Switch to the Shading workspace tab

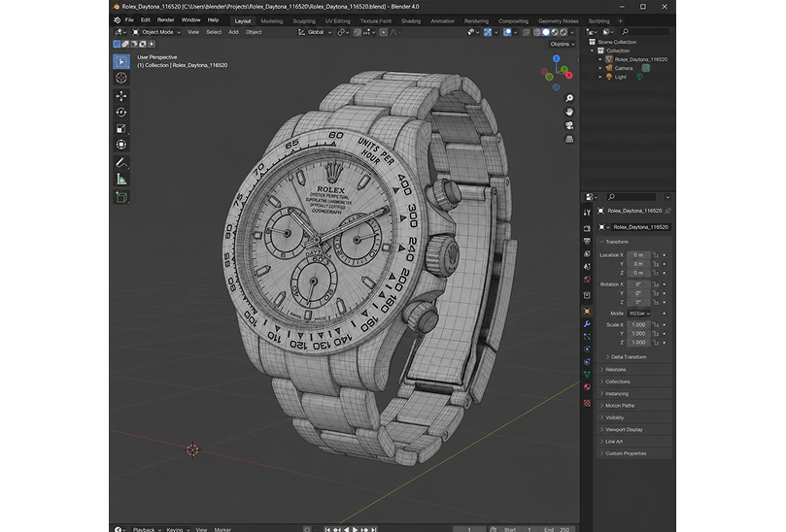411,21
